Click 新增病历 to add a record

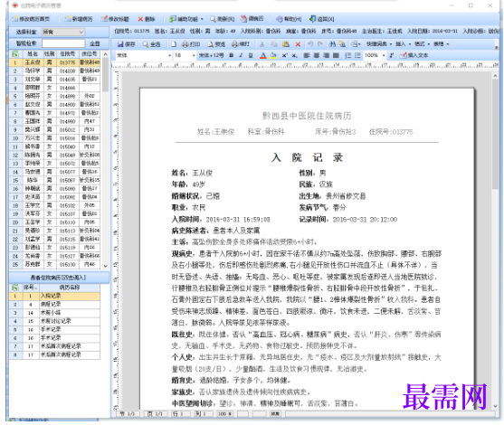pos(79,19)
